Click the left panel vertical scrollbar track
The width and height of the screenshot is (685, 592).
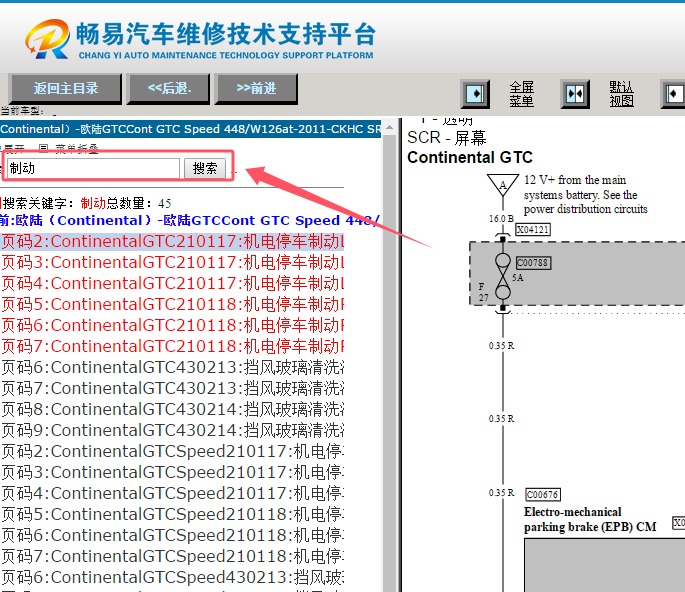pyautogui.click(x=389, y=363)
